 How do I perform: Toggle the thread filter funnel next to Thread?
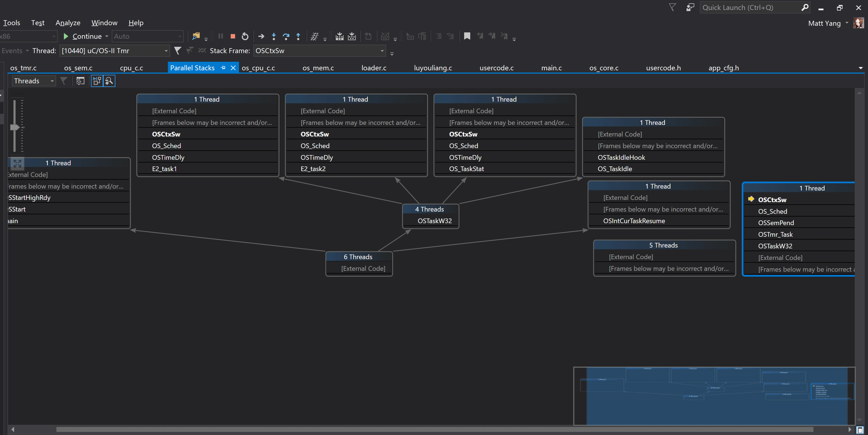click(x=178, y=51)
